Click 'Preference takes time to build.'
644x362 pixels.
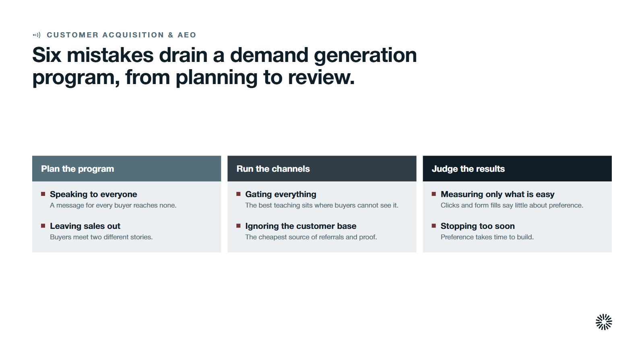pos(487,237)
